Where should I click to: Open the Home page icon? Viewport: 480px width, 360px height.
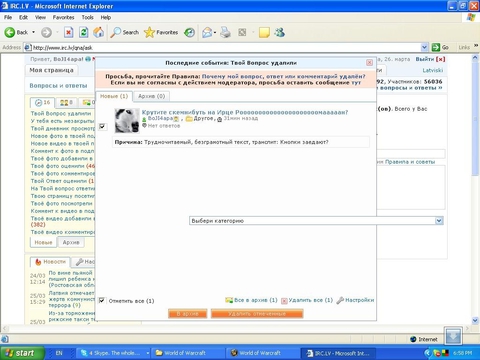98,32
